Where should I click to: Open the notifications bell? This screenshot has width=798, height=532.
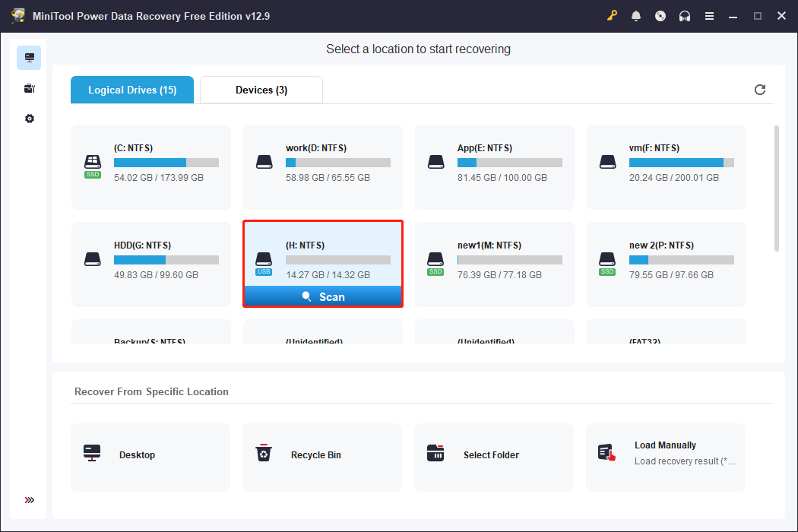coord(636,16)
